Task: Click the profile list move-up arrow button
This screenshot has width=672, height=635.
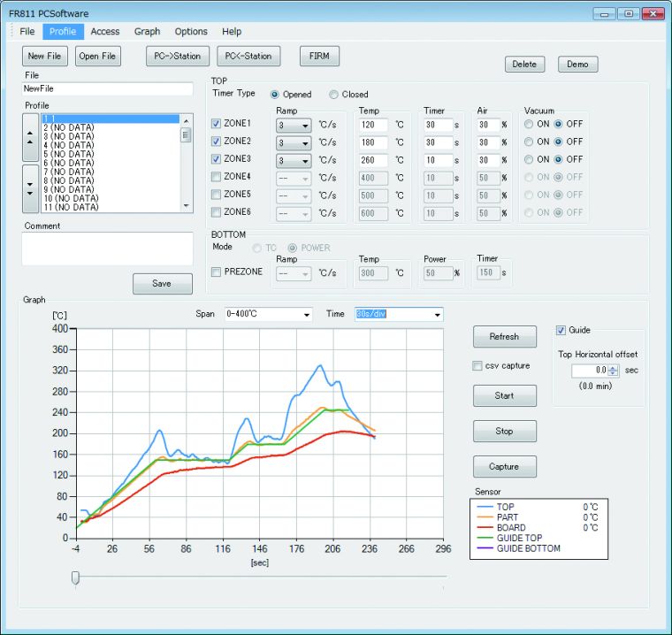Action: [x=30, y=137]
